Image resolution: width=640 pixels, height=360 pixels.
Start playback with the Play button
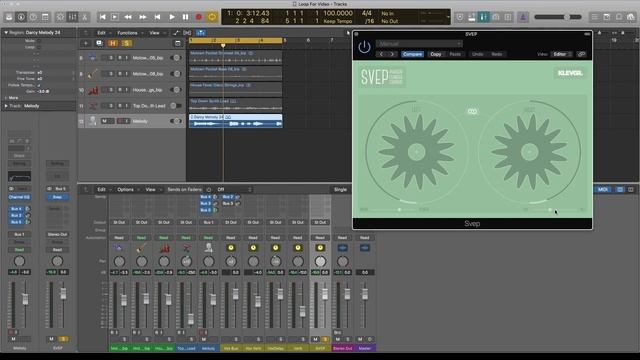tap(172, 17)
